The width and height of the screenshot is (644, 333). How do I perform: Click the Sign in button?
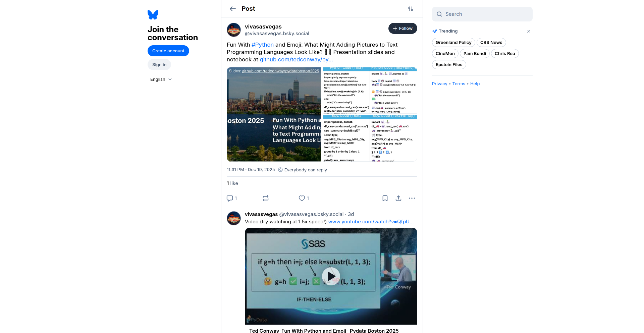click(159, 65)
